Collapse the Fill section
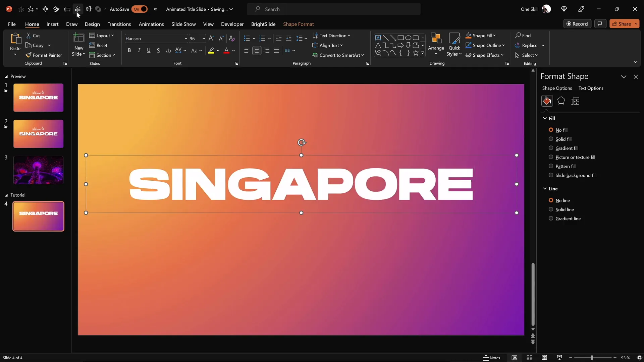 (545, 118)
